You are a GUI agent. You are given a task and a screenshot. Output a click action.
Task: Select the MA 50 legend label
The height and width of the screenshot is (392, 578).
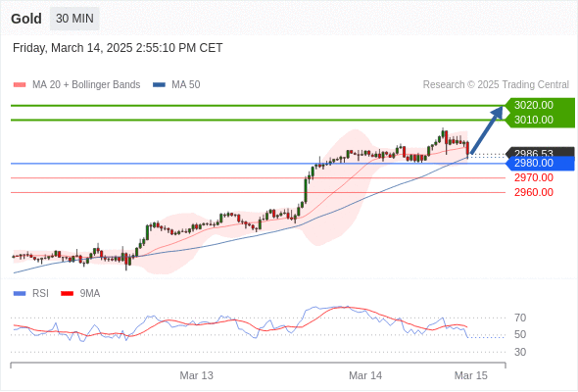186,85
